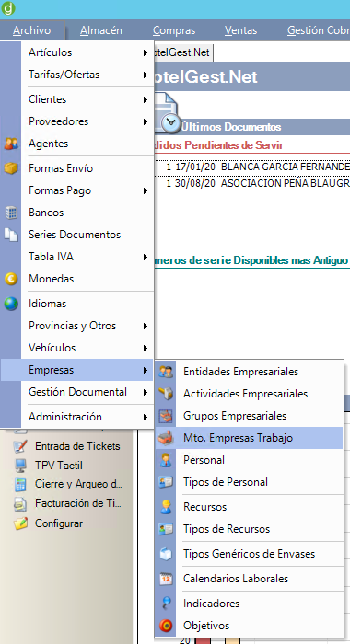Expand the Provincias y Otros submenu arrow

(146, 326)
